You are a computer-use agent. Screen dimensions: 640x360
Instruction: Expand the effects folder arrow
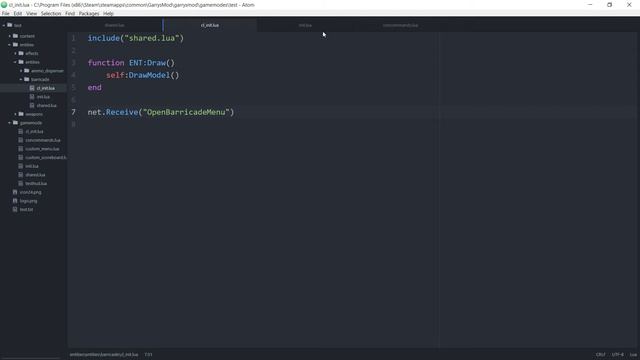click(x=16, y=53)
